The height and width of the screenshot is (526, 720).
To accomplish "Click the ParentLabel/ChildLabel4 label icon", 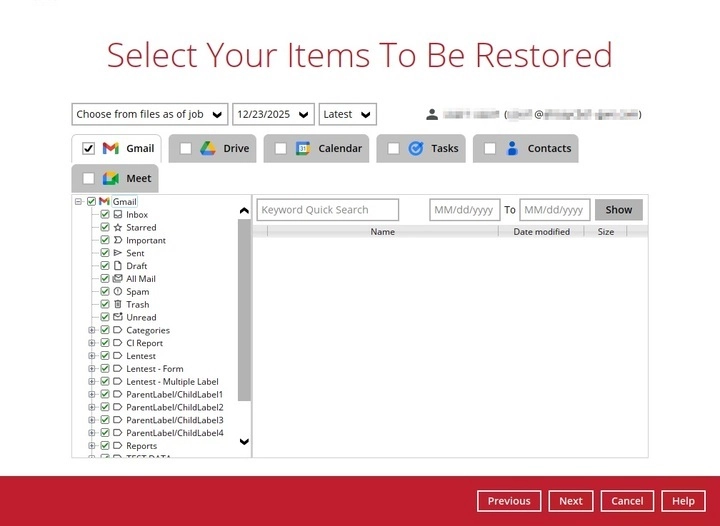I will click(x=118, y=433).
